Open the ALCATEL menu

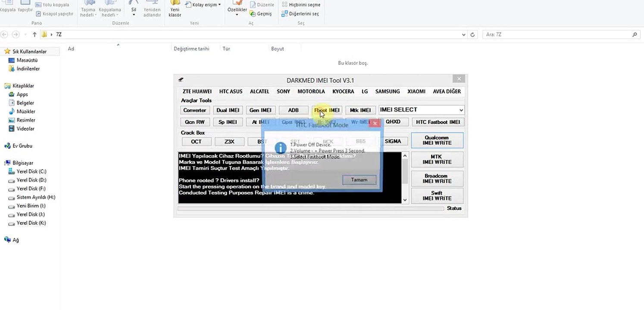pyautogui.click(x=259, y=91)
